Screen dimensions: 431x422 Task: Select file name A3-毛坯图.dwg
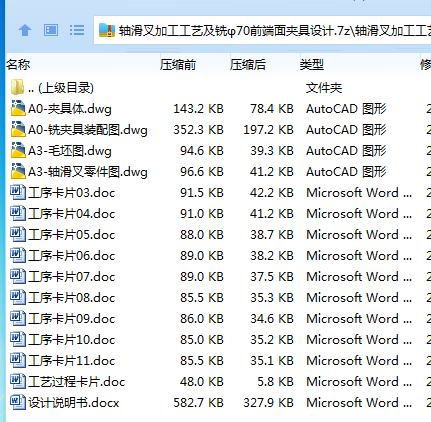point(70,151)
